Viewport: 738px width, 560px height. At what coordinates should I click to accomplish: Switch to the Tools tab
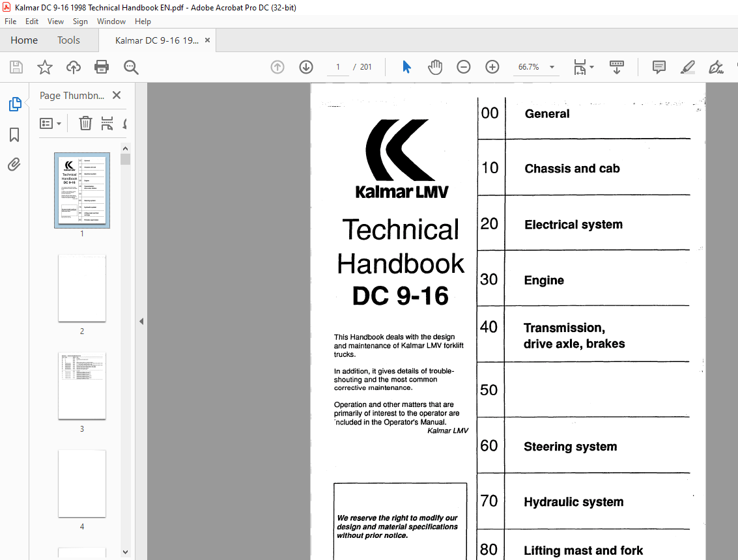(68, 40)
